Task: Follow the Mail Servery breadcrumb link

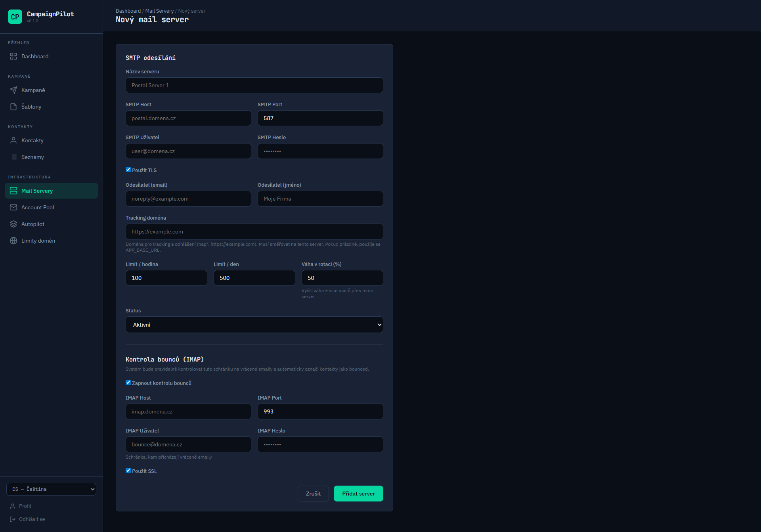Action: tap(159, 11)
